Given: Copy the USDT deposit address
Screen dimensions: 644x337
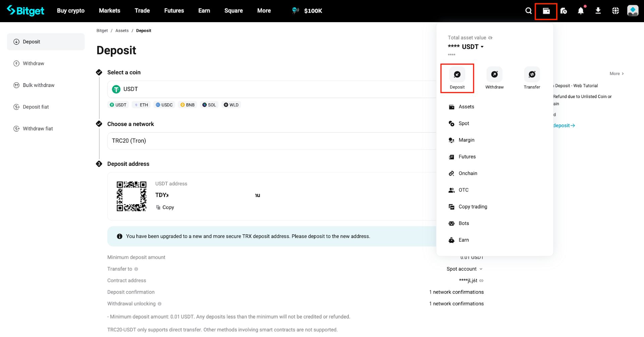Looking at the screenshot, I should click(x=165, y=207).
